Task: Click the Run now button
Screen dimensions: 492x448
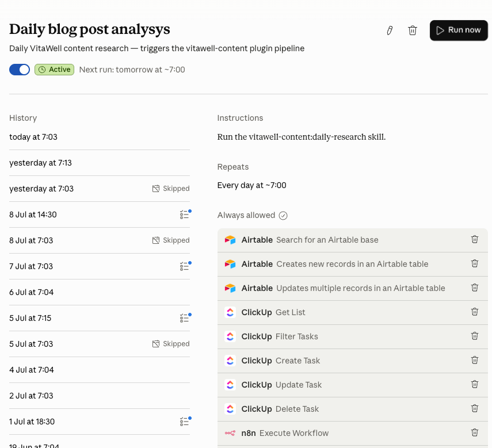Action: (x=459, y=30)
